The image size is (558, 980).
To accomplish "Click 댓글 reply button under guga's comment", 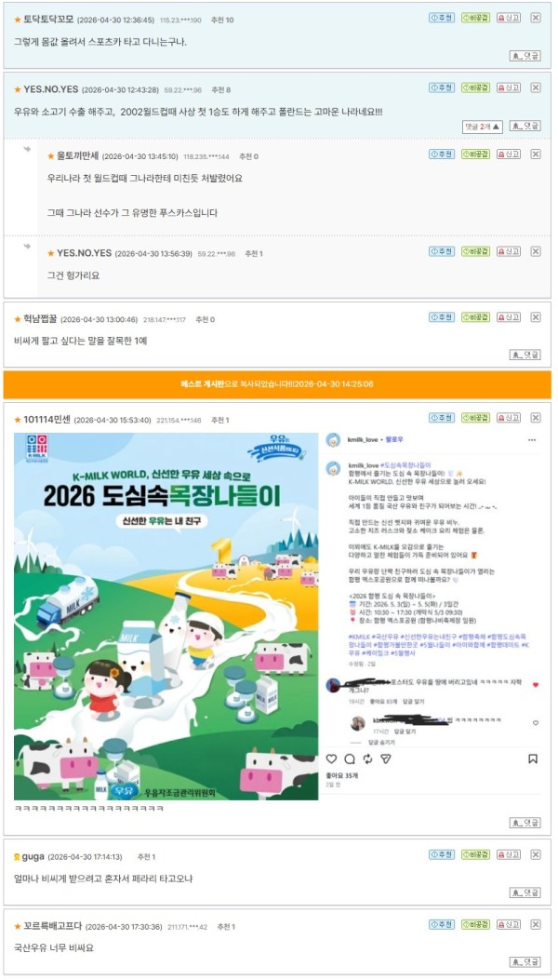I will coord(525,893).
